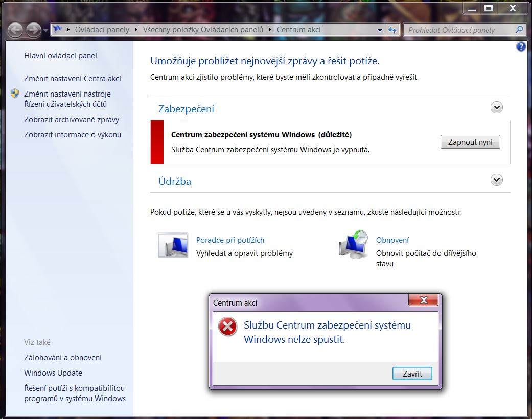The width and height of the screenshot is (532, 419).
Task: Close the Centrum akcí error dialog
Action: pos(424,300)
